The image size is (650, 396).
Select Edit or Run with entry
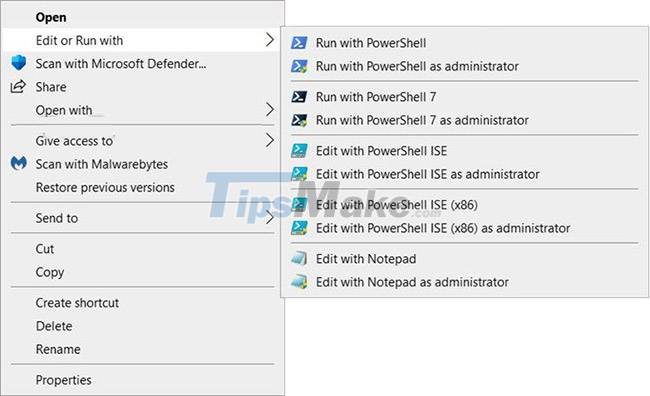(x=142, y=40)
